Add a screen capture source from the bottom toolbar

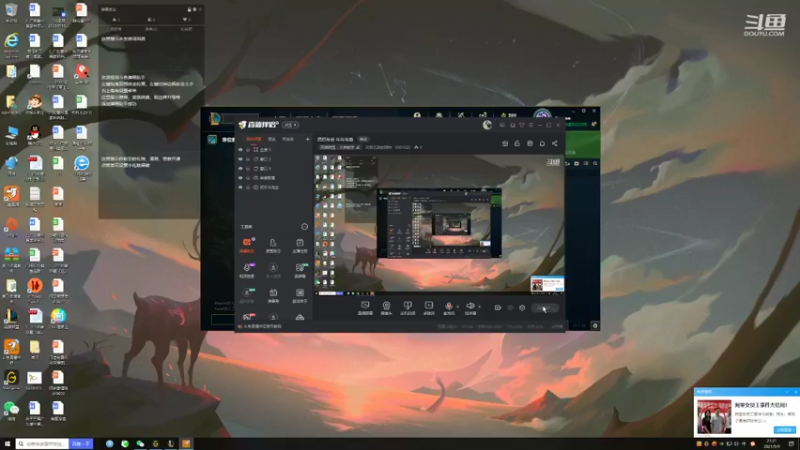pos(365,308)
